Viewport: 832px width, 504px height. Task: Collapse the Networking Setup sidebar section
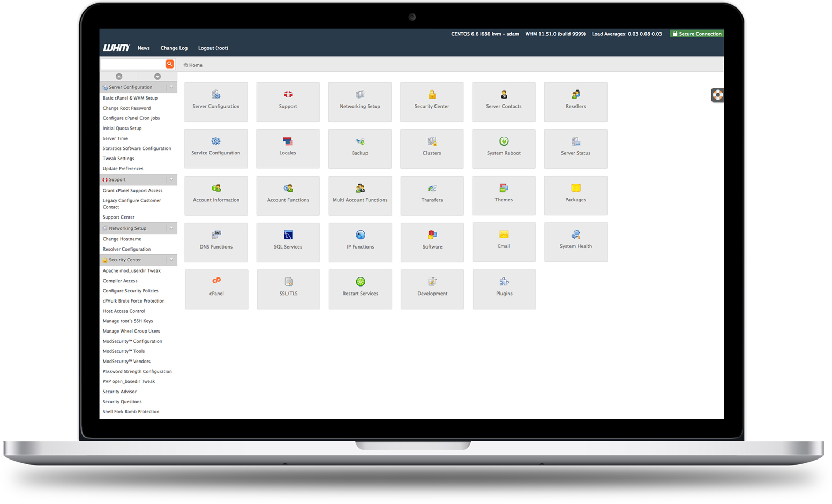coord(171,228)
